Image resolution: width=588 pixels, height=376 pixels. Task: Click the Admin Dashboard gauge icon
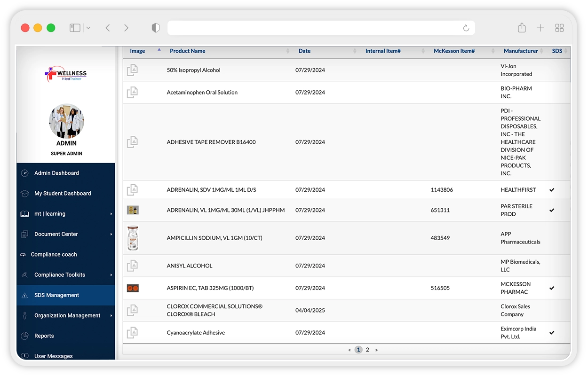pos(25,173)
